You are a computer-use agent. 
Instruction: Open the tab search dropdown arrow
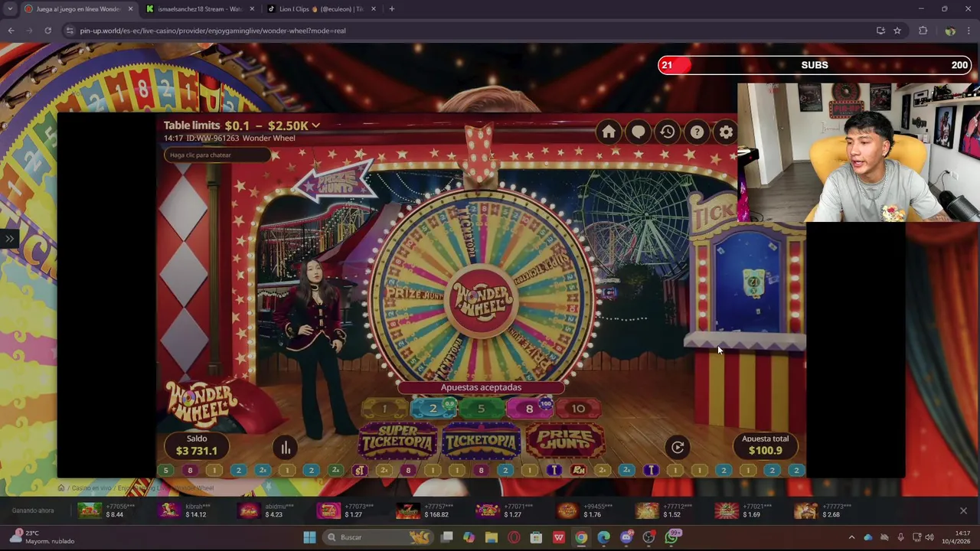(9, 9)
